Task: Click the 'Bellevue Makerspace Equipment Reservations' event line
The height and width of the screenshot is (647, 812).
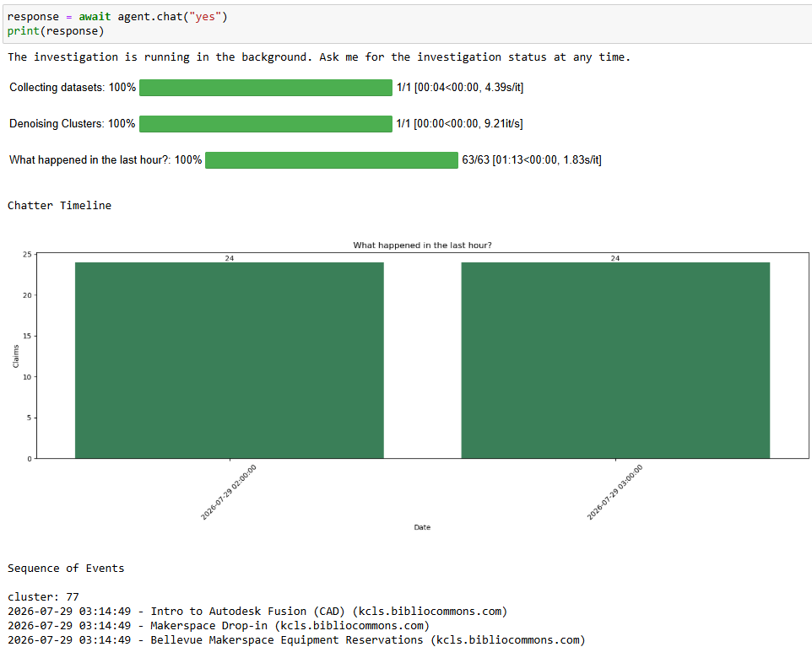Action: 296,639
